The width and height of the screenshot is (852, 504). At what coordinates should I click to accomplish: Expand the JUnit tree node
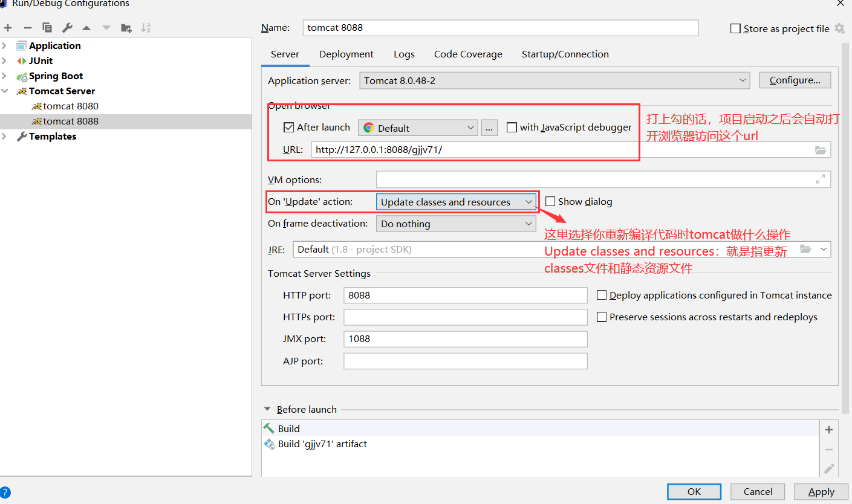point(4,60)
